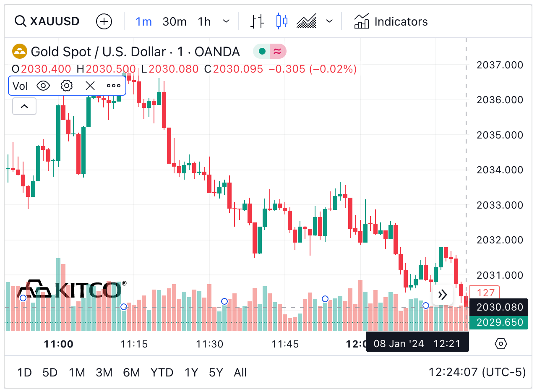This screenshot has width=537, height=392.
Task: Click the Gold Spot / U.S. Dollar title
Action: pyautogui.click(x=98, y=52)
